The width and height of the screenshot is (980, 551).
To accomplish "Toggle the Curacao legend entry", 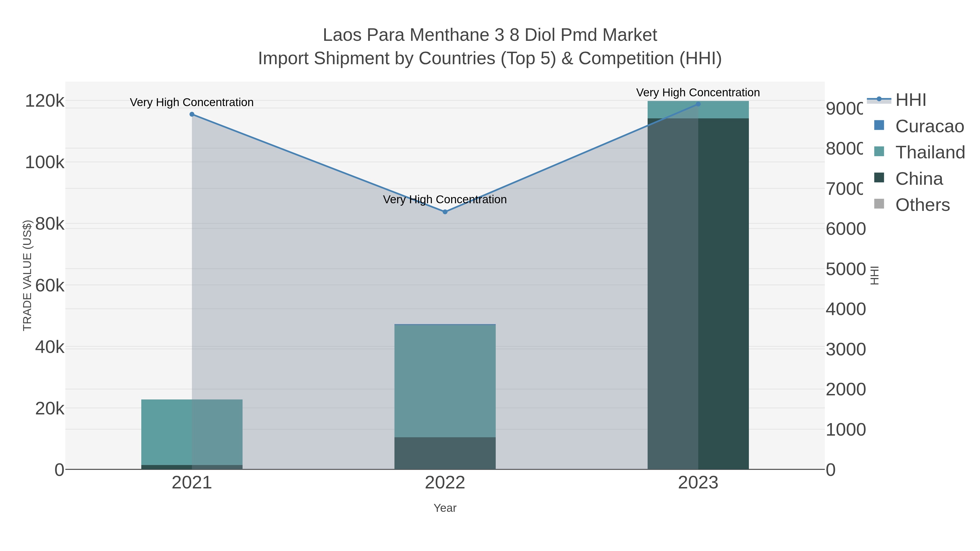I will 916,126.
